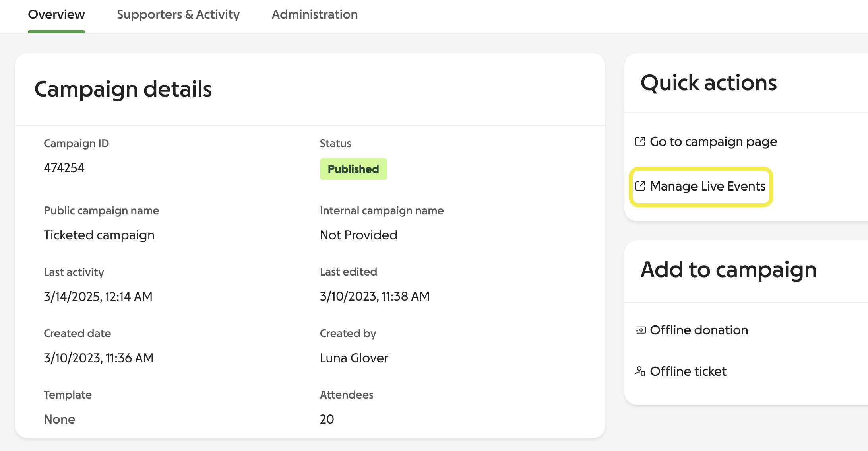Click the Last edited label

click(x=349, y=272)
